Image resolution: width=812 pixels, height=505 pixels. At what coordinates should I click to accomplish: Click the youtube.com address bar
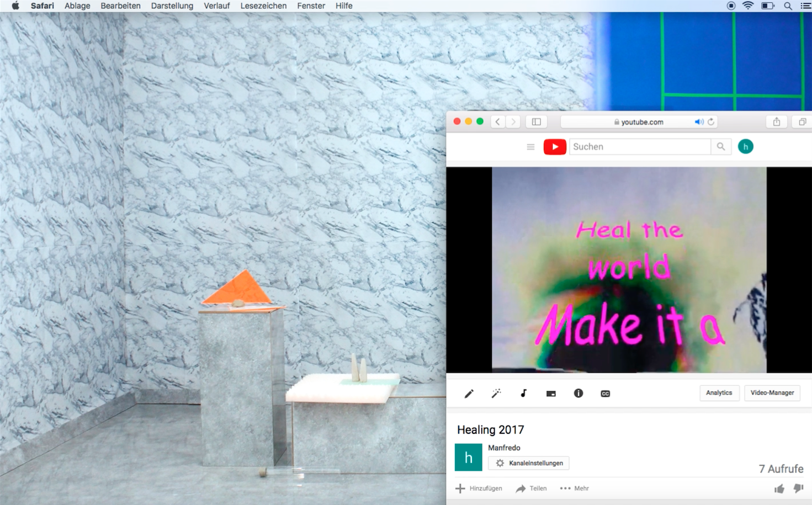pyautogui.click(x=639, y=122)
